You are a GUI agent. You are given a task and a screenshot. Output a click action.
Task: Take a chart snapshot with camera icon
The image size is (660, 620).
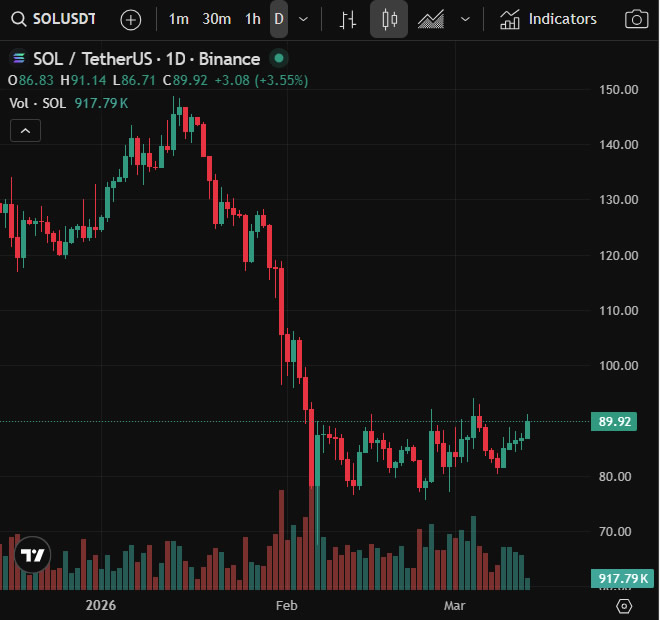(x=635, y=19)
